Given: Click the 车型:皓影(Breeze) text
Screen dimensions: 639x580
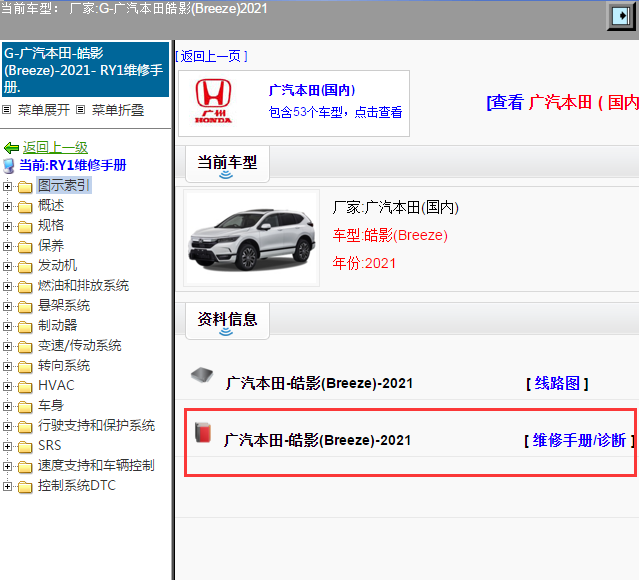Looking at the screenshot, I should point(390,235).
